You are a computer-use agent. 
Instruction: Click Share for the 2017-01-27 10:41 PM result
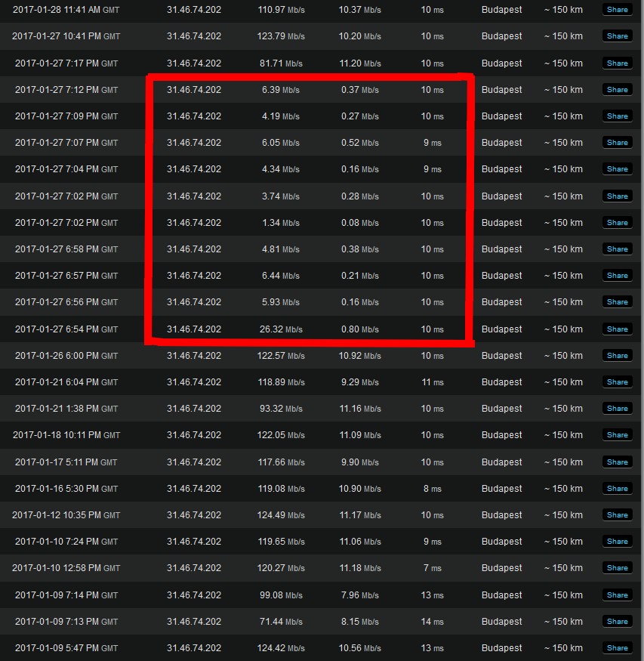point(617,36)
